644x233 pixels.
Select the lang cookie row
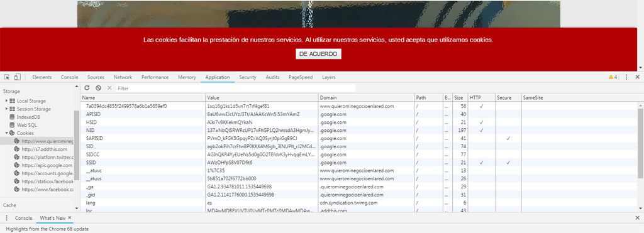tap(358, 203)
